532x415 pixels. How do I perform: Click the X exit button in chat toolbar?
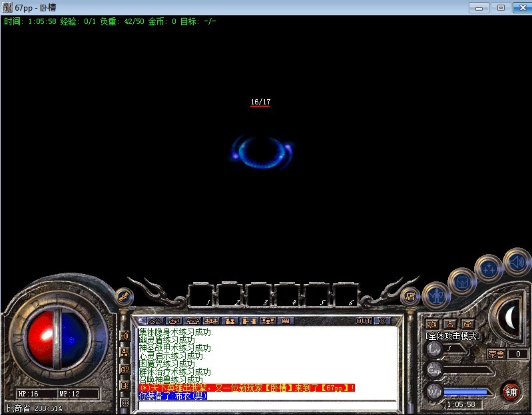pyautogui.click(x=382, y=321)
